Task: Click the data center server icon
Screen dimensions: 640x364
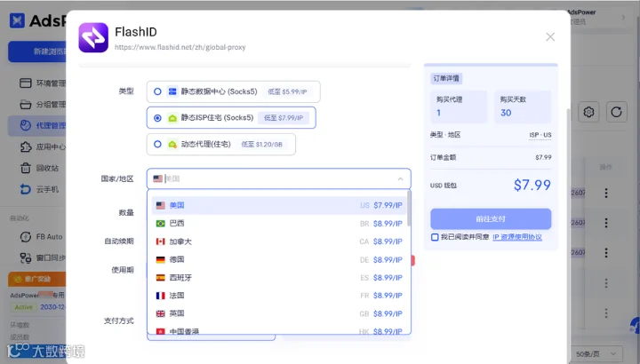Action: [172, 91]
